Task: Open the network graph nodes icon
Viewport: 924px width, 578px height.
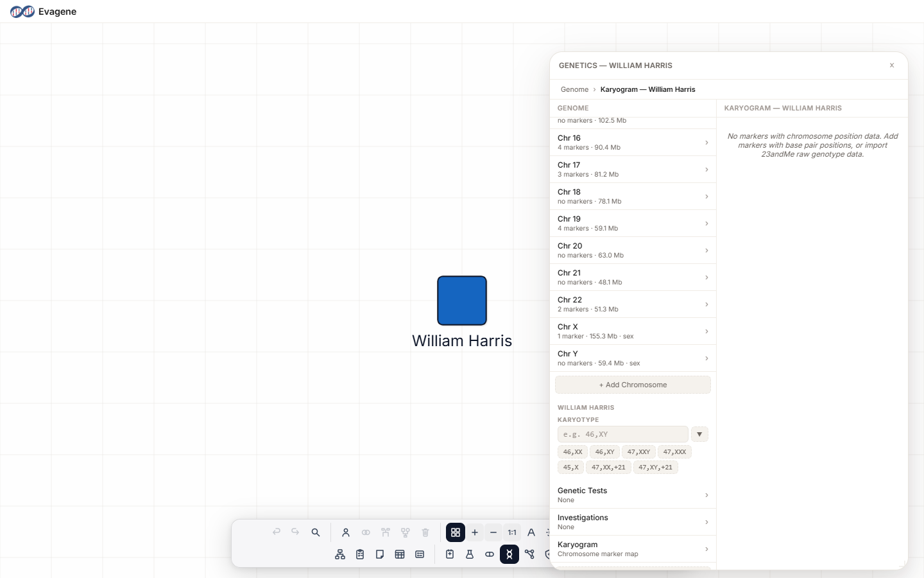Action: point(529,554)
